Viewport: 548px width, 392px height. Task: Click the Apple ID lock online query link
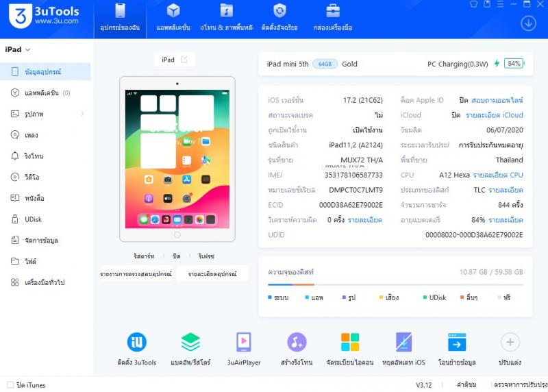(497, 100)
